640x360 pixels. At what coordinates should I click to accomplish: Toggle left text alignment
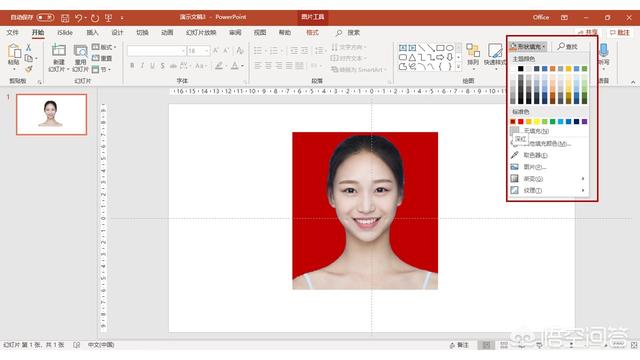pyautogui.click(x=258, y=65)
